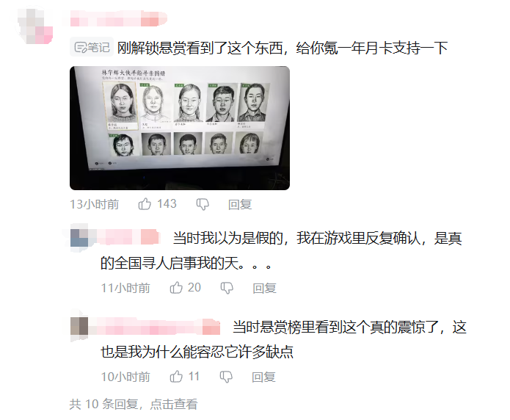510x420 pixels.
Task: Open the second reply's blurred username
Action: (x=155, y=326)
